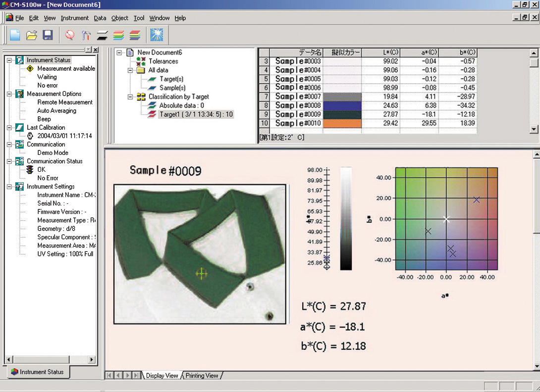Switch to the Printing View tab
Screen dimensions: 540x392
click(202, 376)
